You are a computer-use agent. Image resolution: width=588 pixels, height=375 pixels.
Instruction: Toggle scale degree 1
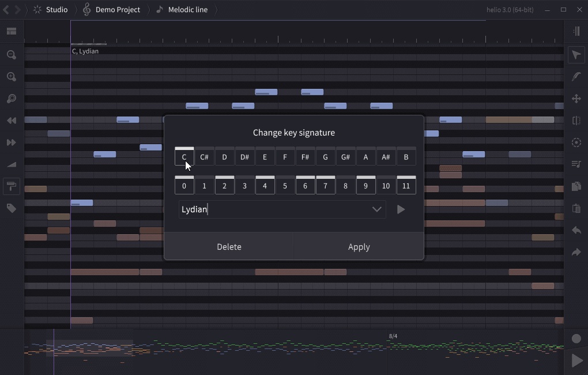coord(205,185)
